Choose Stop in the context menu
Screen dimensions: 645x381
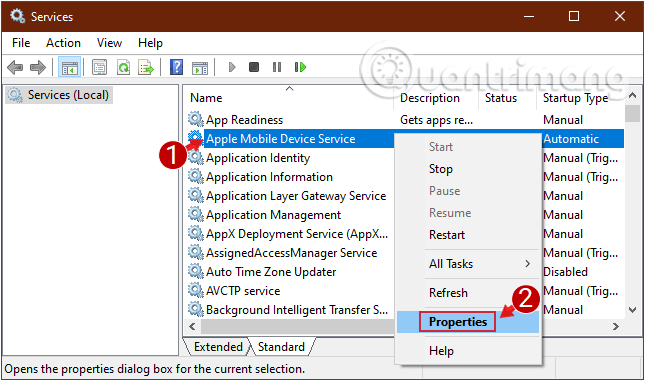point(468,169)
